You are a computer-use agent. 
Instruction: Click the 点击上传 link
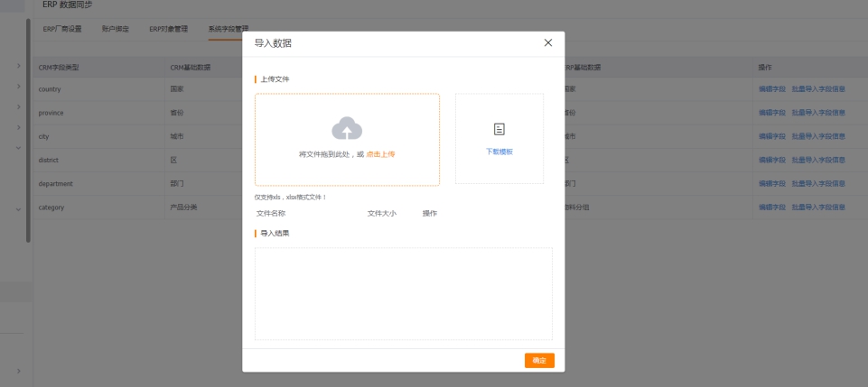tap(380, 155)
